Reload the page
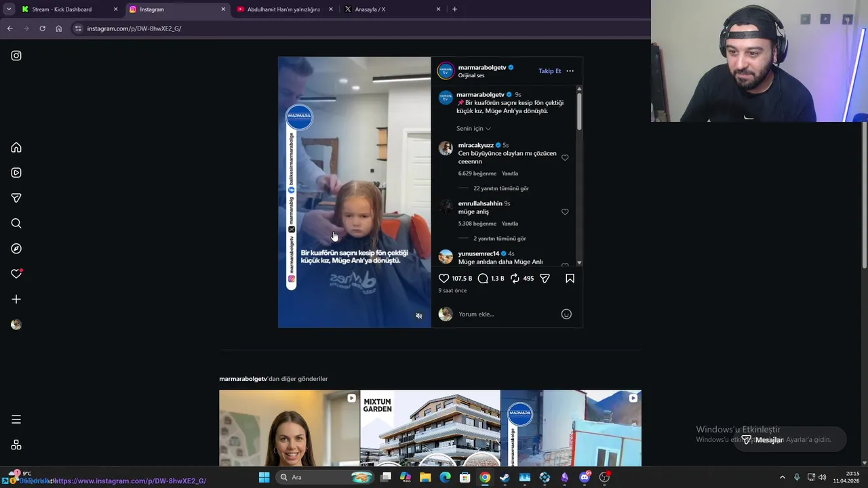The height and width of the screenshot is (488, 868). (42, 28)
